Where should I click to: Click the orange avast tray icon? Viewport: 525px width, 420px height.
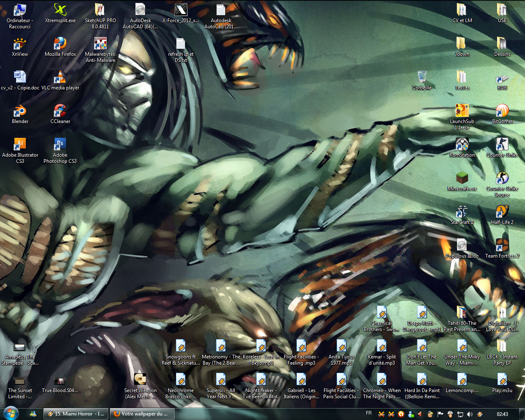[401, 414]
